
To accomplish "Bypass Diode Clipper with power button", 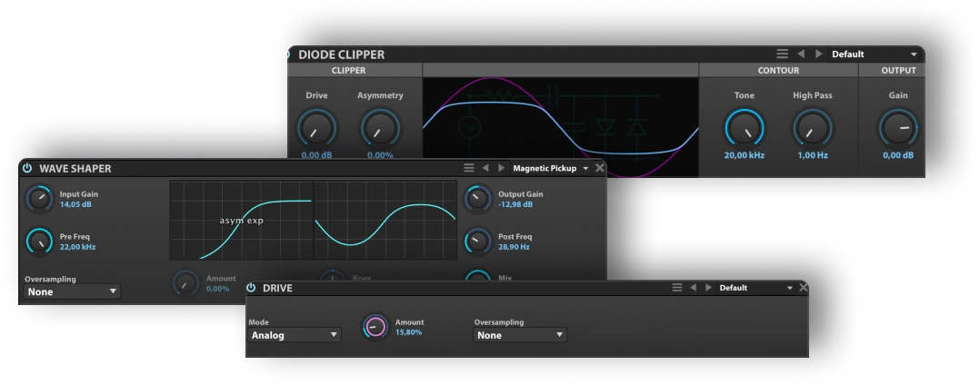I will pos(288,54).
